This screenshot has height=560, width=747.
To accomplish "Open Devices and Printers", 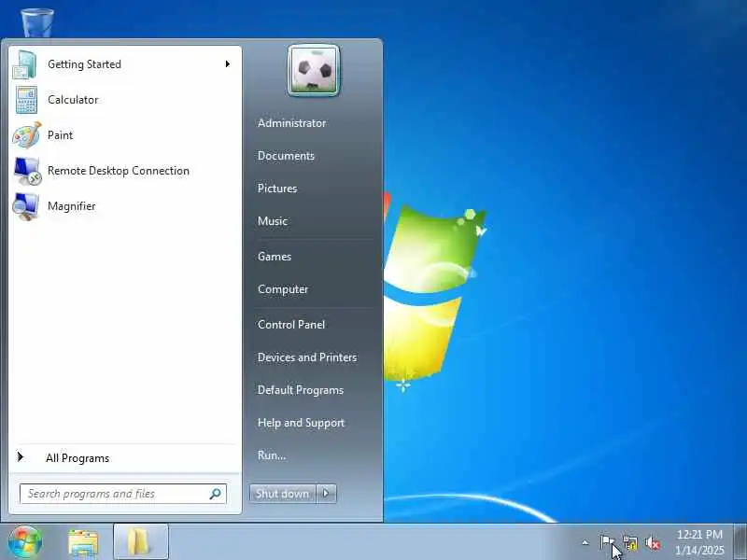I will point(307,357).
